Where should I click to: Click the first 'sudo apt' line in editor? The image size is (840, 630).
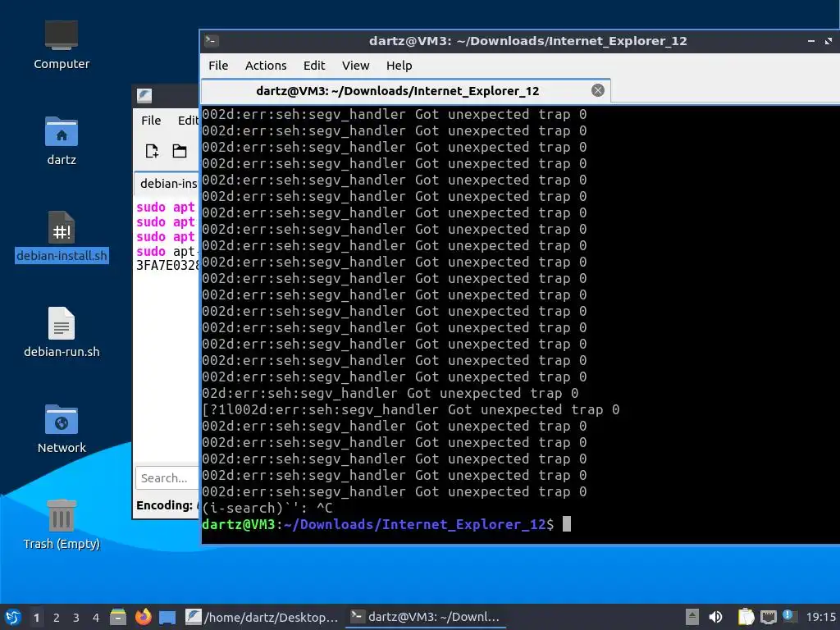click(166, 208)
